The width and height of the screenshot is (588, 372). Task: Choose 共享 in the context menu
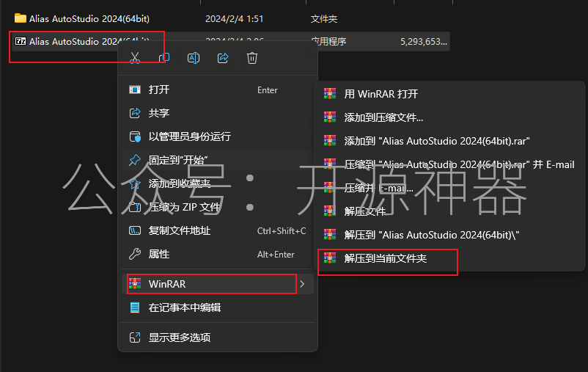click(x=218, y=113)
